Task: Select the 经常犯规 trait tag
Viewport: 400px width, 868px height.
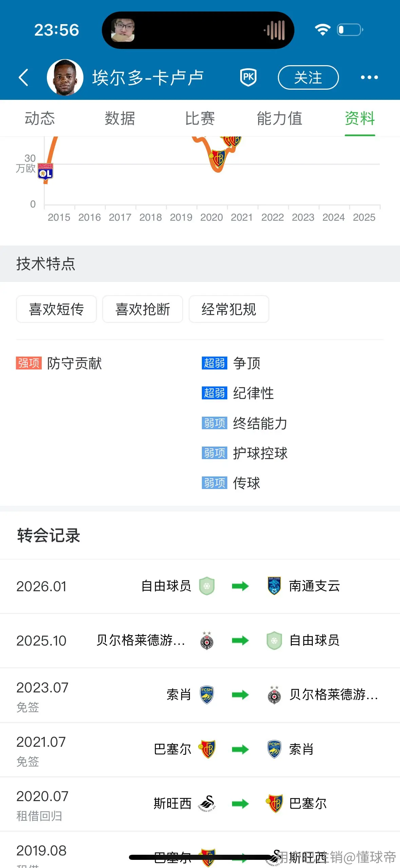Action: click(x=229, y=309)
